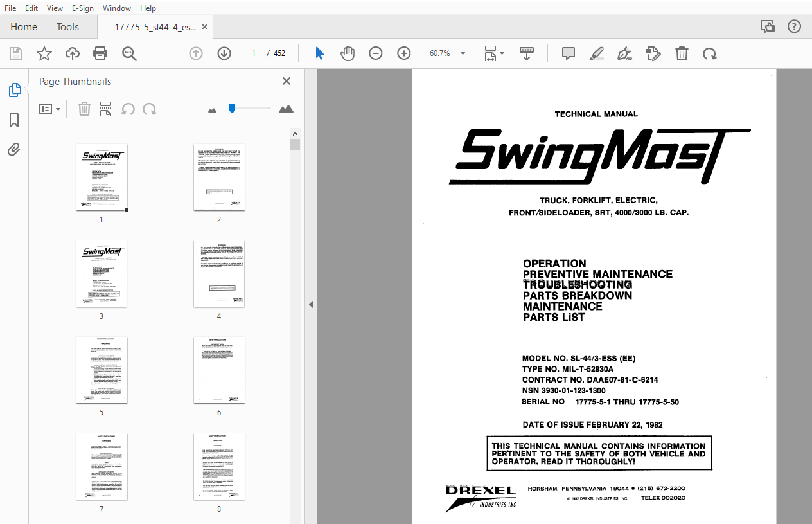This screenshot has width=812, height=524.
Task: Open the Window menu
Action: 117,8
